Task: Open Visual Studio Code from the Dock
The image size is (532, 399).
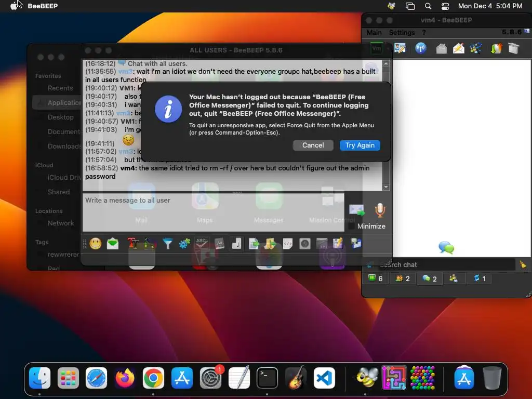Action: click(324, 378)
